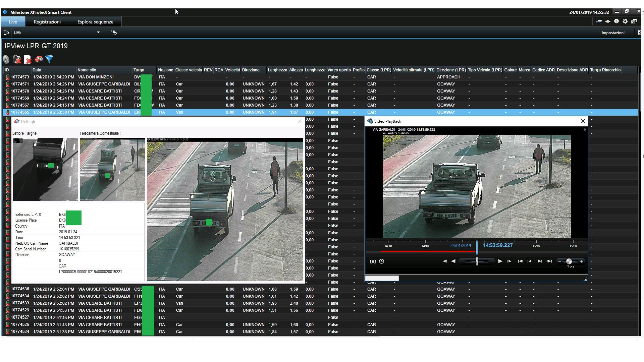Click Varco aperto column header
Image resolution: width=644 pixels, height=362 pixels.
tap(339, 70)
